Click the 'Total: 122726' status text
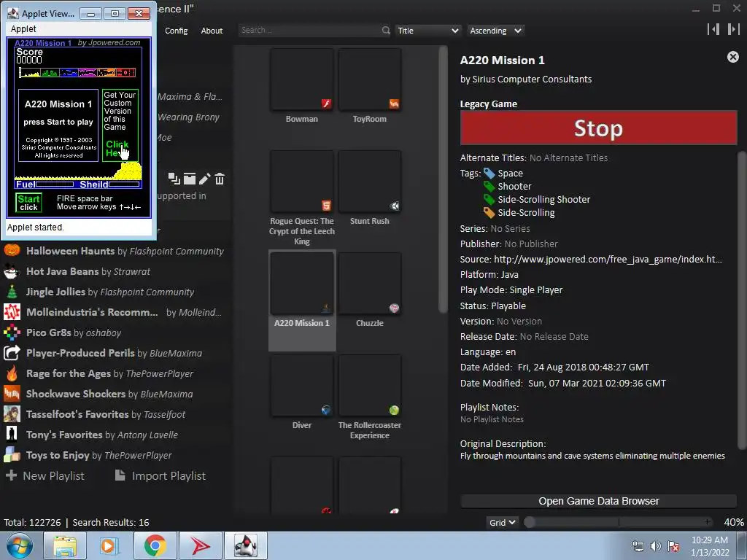The height and width of the screenshot is (560, 747). (32, 522)
